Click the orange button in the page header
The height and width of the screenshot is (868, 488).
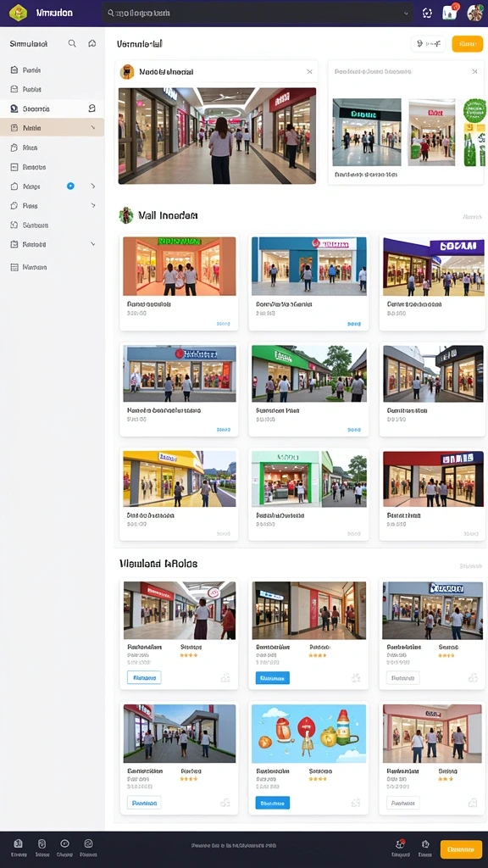coord(467,44)
